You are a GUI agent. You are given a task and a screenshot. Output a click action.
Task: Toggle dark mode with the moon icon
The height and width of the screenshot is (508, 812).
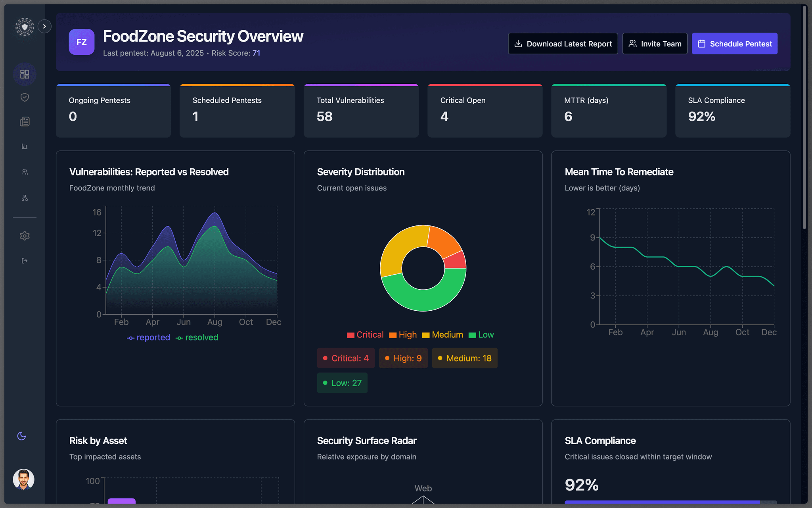(22, 436)
